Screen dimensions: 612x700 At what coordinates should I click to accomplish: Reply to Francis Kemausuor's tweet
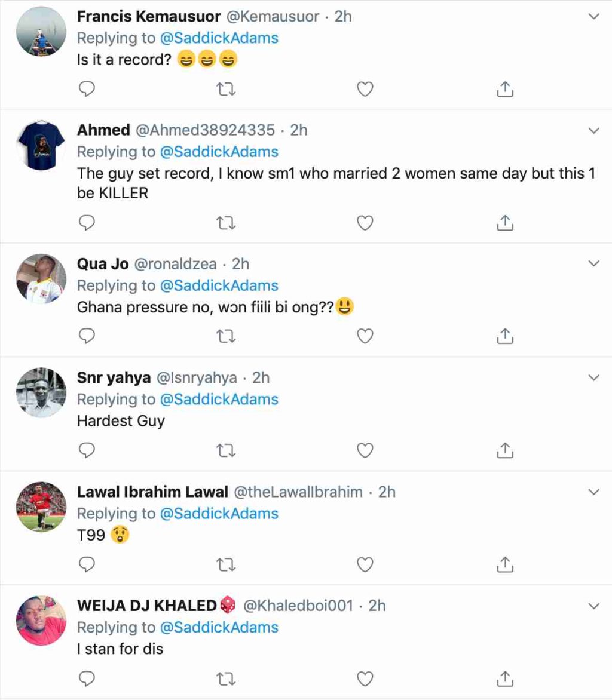pos(87,90)
